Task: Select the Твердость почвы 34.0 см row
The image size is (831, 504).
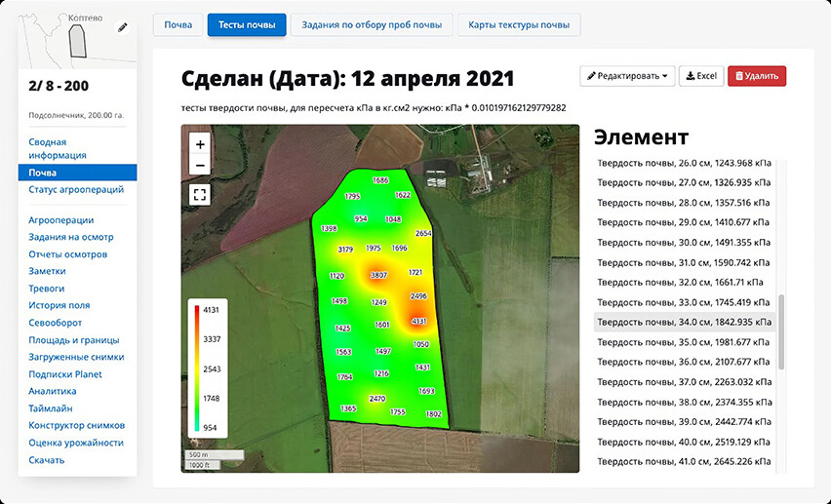Action: (684, 322)
